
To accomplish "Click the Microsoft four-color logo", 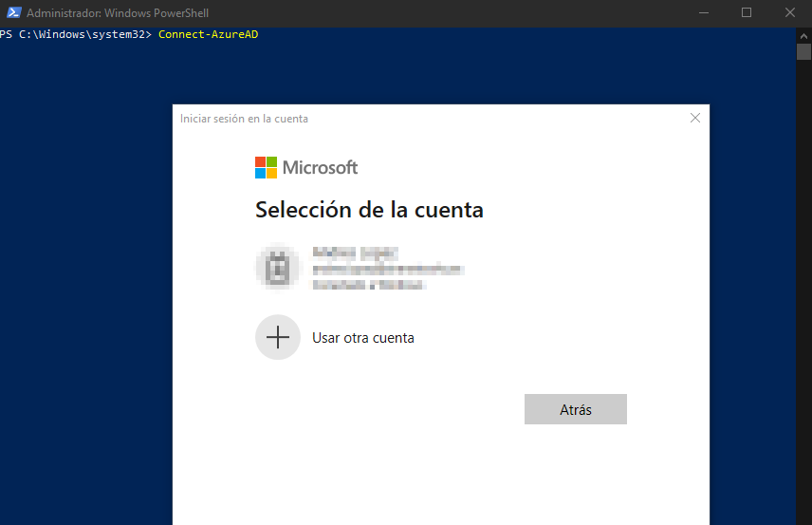I will point(266,168).
